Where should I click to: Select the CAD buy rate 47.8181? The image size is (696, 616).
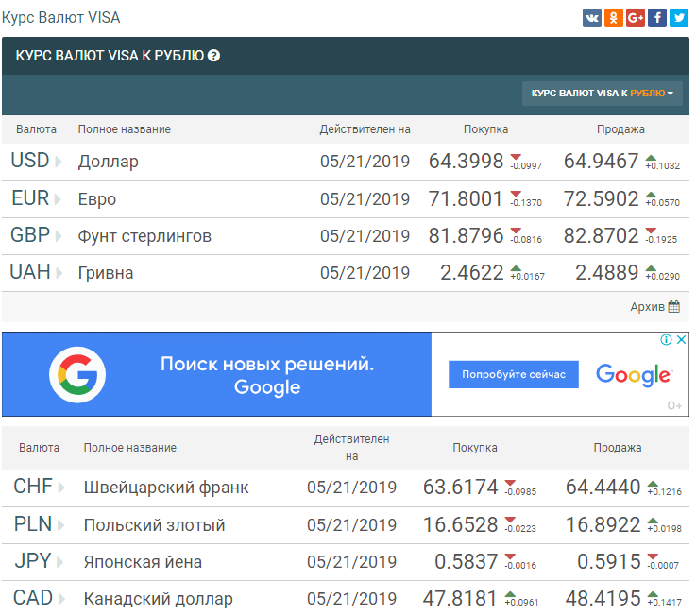coord(461,599)
